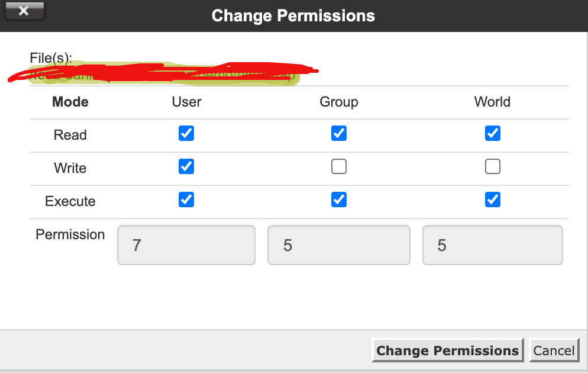Cancel the permissions dialog
Image resolution: width=588 pixels, height=373 pixels.
pos(554,350)
